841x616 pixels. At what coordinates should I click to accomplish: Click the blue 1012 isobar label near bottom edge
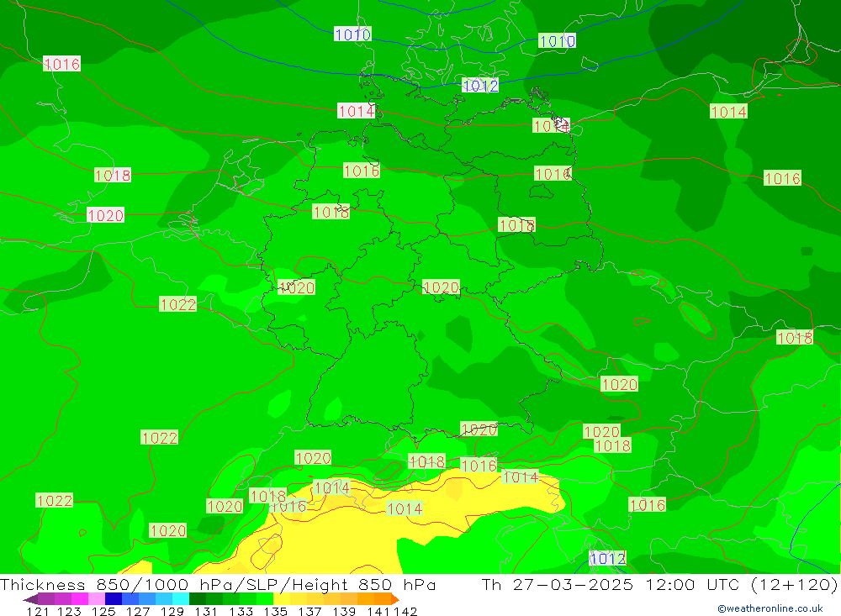pos(607,559)
